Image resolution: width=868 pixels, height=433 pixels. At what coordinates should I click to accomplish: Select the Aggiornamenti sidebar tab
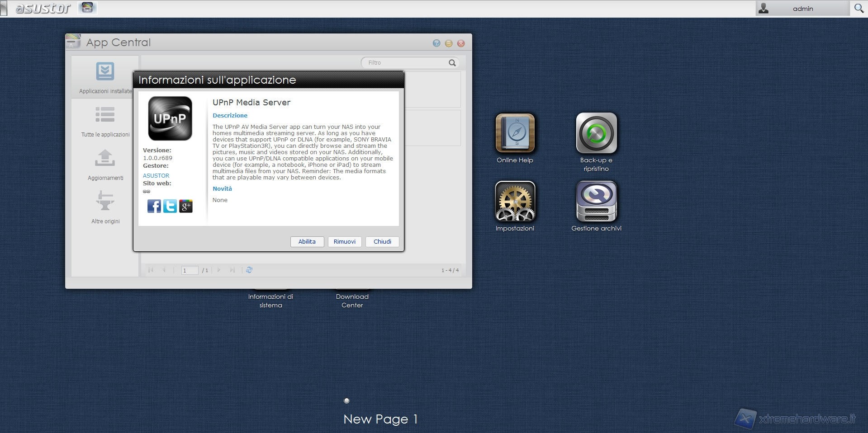105,165
